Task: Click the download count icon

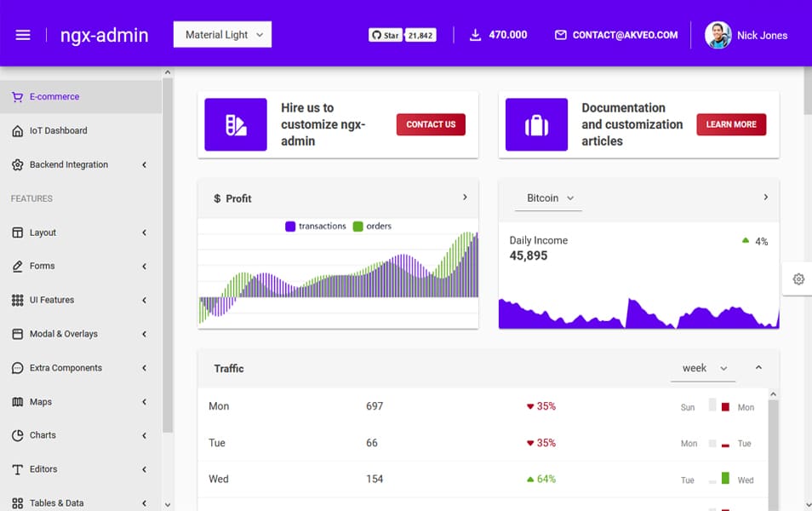Action: tap(475, 35)
